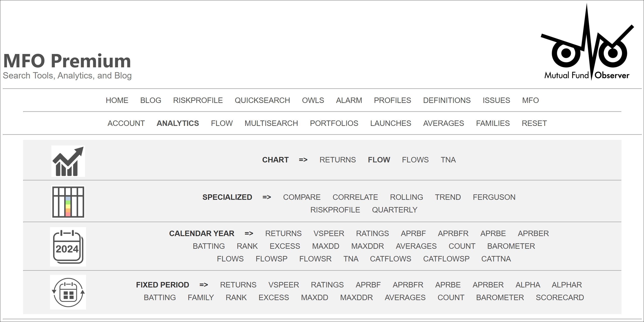The height and width of the screenshot is (322, 644).
Task: Open the CORRELATE specialized tool
Action: pyautogui.click(x=355, y=197)
